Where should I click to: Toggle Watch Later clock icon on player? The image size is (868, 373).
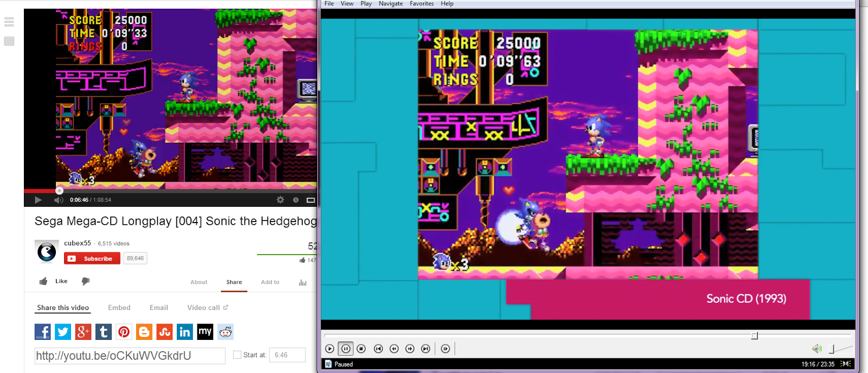(296, 200)
